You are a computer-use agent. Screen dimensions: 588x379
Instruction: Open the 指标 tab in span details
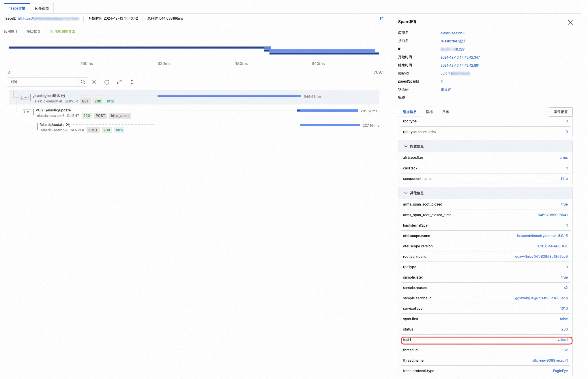pos(429,112)
